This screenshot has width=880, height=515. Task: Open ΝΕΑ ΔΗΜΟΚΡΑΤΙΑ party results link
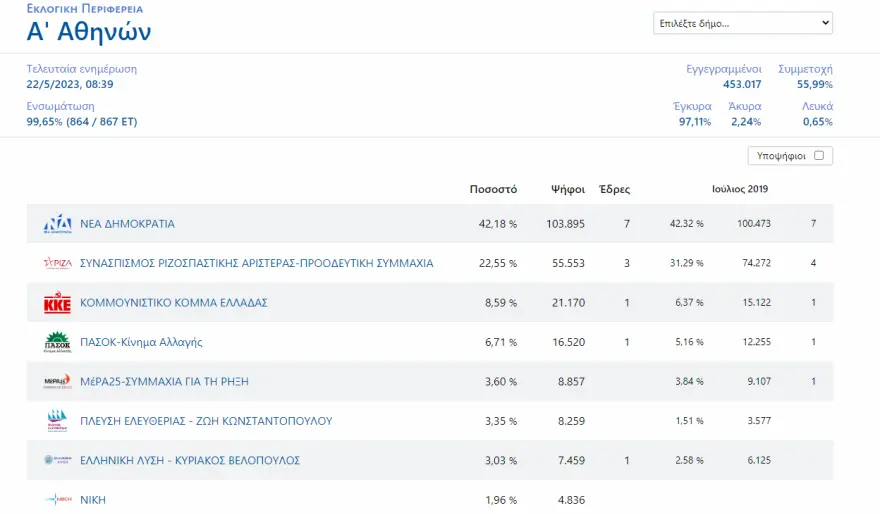point(127,224)
